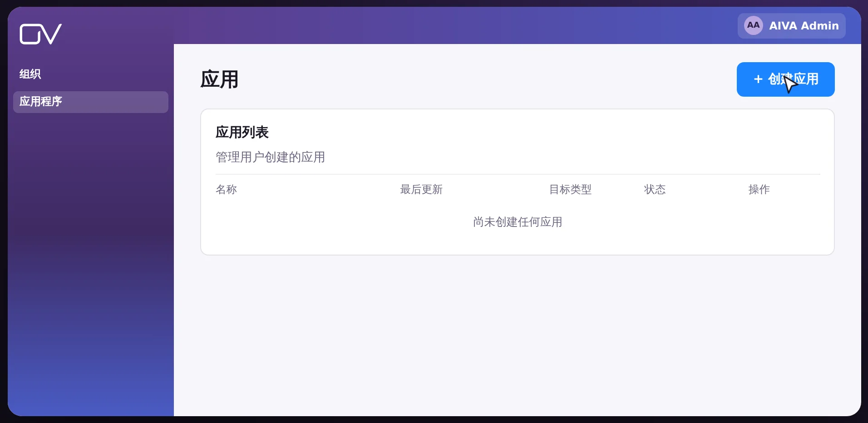Click the 最后更新 column header
The image size is (868, 423).
[x=421, y=189]
